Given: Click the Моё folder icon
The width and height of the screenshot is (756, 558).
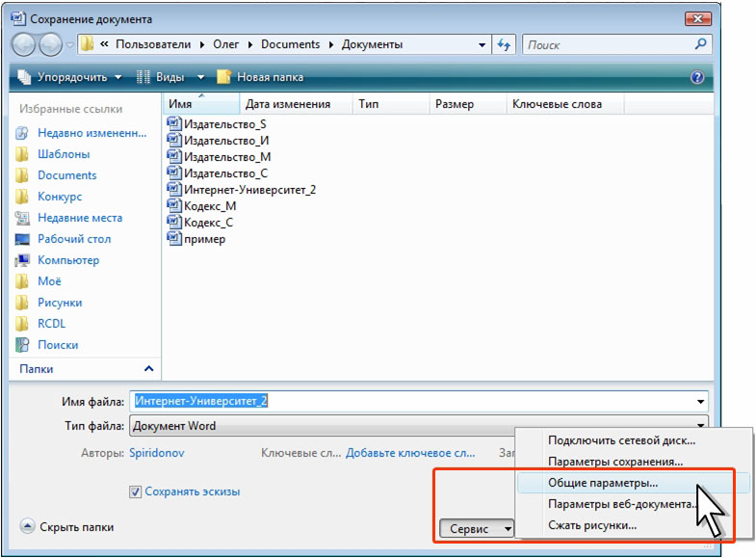Looking at the screenshot, I should [x=22, y=281].
